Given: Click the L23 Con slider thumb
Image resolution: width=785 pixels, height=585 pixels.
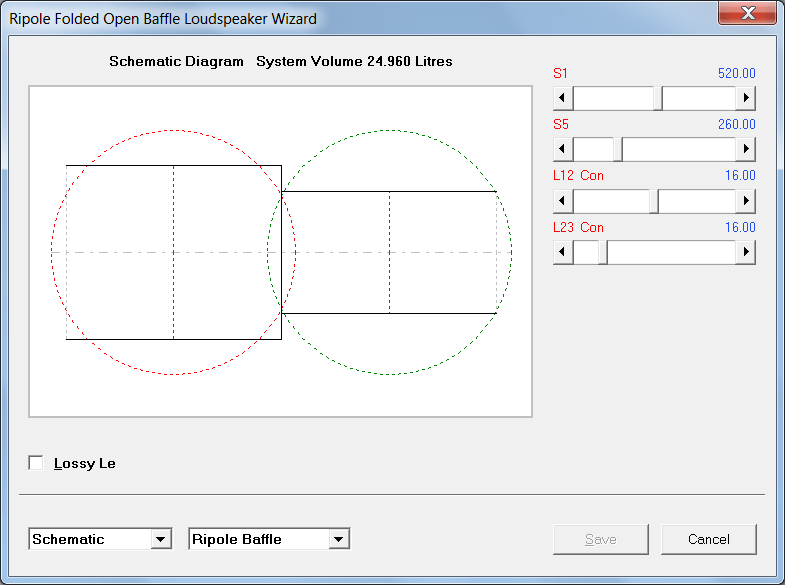Looking at the screenshot, I should (x=603, y=252).
